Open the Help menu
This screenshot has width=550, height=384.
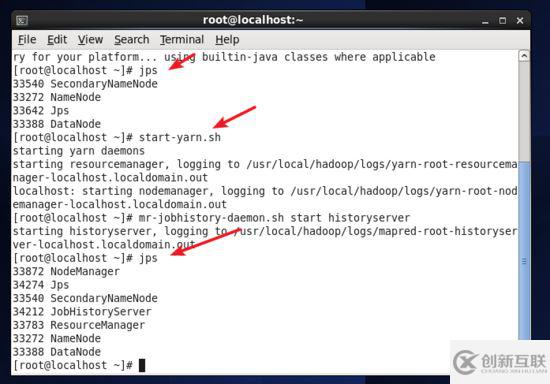point(227,40)
